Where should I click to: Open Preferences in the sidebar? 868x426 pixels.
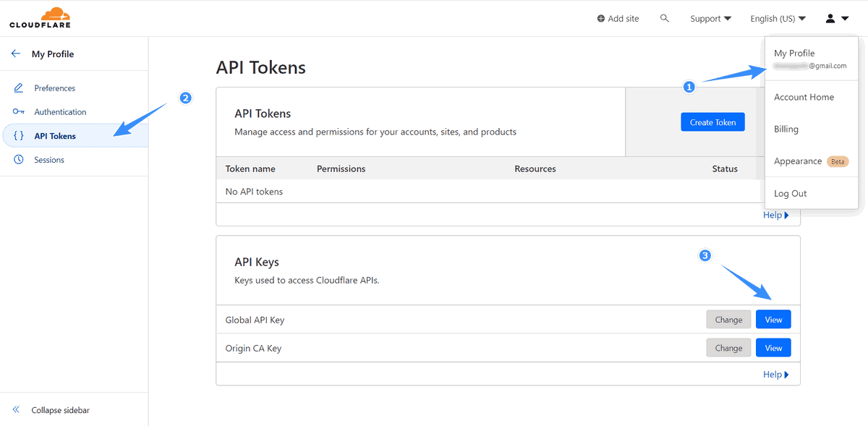pyautogui.click(x=55, y=88)
